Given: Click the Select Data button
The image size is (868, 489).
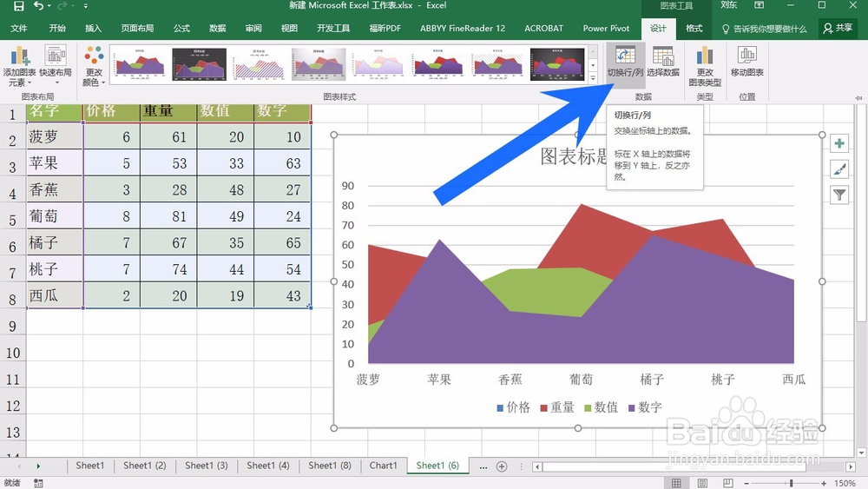Looking at the screenshot, I should [x=662, y=63].
